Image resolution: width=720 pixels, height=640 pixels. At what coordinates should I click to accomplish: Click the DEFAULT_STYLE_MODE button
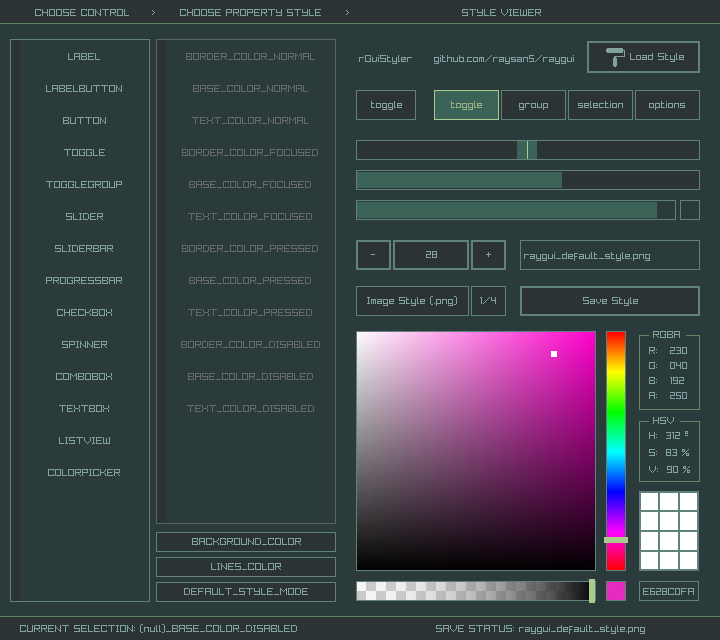click(246, 592)
